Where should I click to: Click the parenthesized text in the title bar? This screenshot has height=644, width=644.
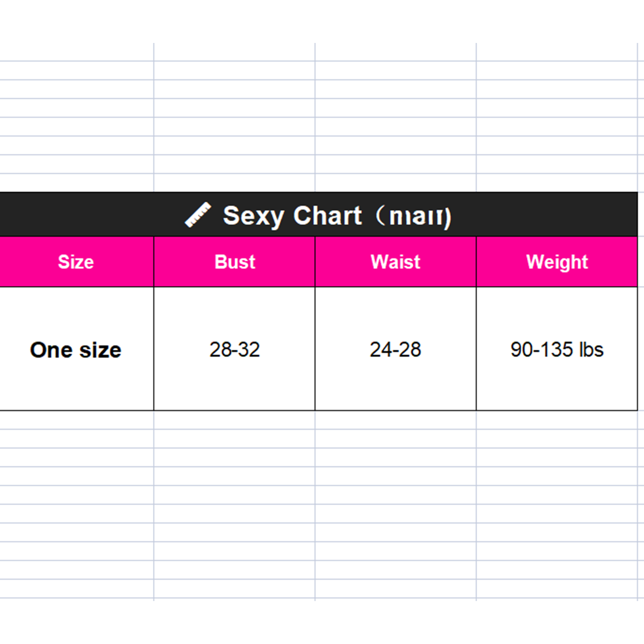click(413, 216)
